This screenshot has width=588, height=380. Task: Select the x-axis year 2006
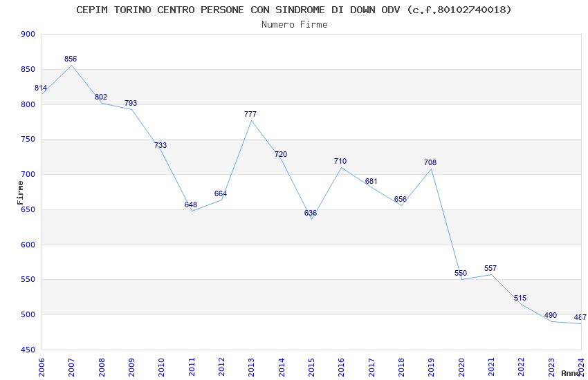(x=42, y=368)
